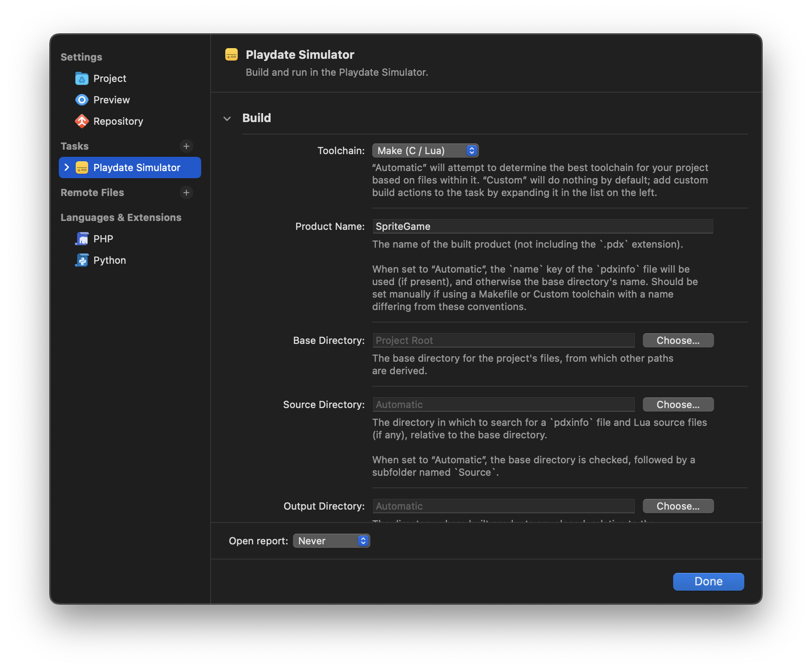Click the yellow Playdate icon in header
Screen dimensions: 812x670
(231, 55)
